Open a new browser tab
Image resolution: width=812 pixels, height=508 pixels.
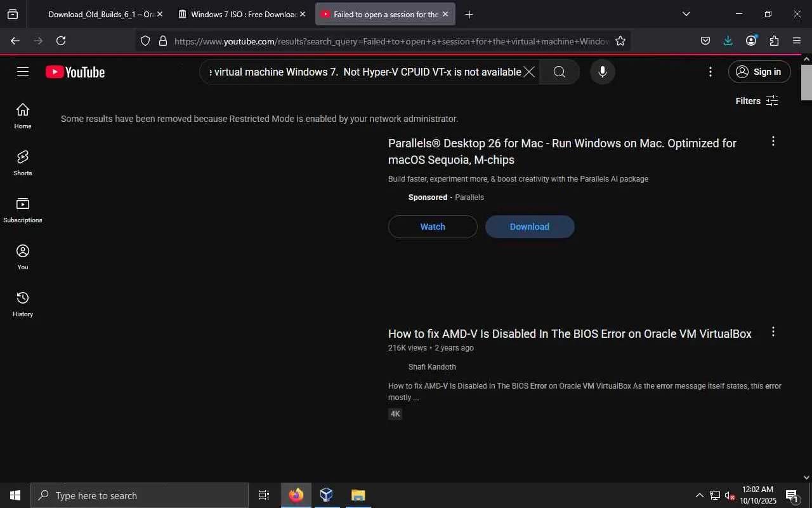469,14
